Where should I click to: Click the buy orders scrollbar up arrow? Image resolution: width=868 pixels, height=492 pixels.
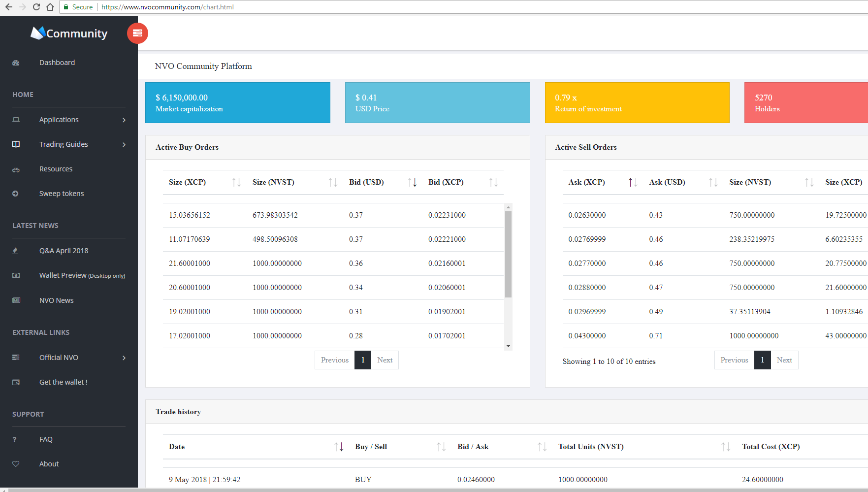click(x=508, y=207)
